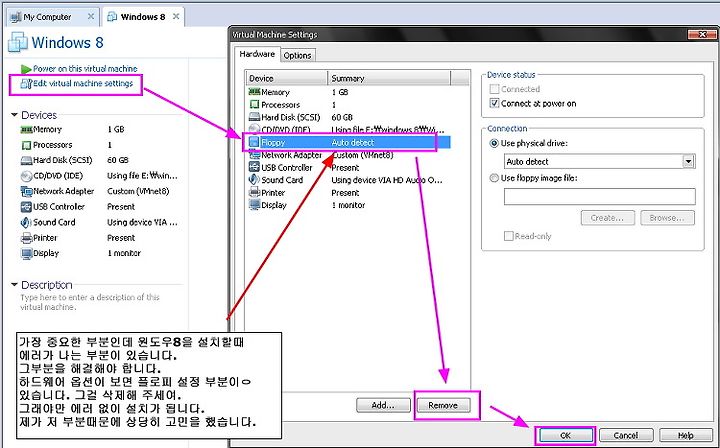Click the Processors icon in the left Devices panel

click(x=26, y=145)
